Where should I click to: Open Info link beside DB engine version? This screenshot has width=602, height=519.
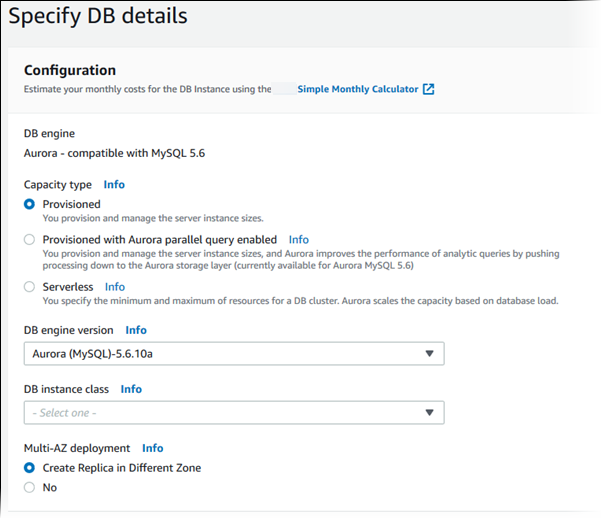(x=136, y=330)
